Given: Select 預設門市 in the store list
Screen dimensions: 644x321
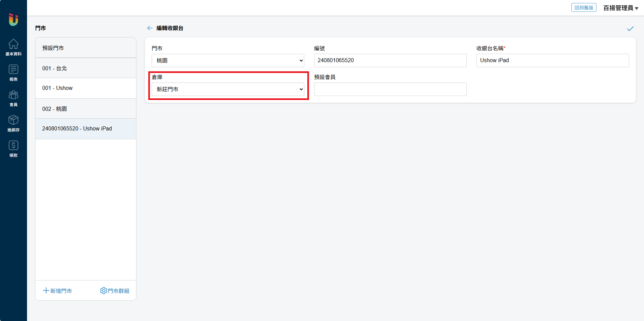Looking at the screenshot, I should click(x=86, y=48).
